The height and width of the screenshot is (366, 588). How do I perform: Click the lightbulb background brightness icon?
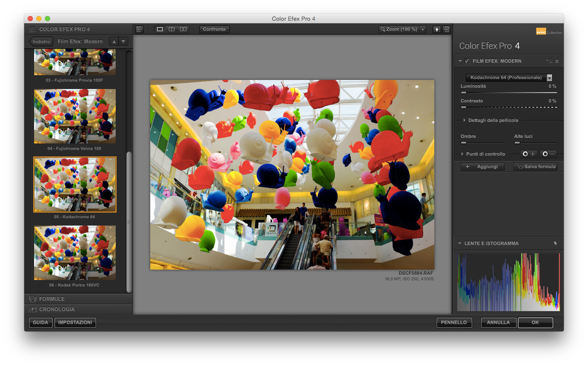[436, 29]
